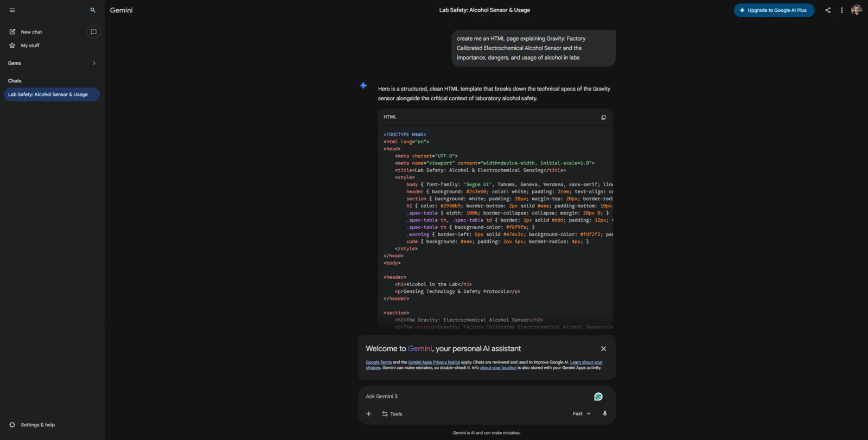
Task: Click the conversation title in the header
Action: [484, 10]
